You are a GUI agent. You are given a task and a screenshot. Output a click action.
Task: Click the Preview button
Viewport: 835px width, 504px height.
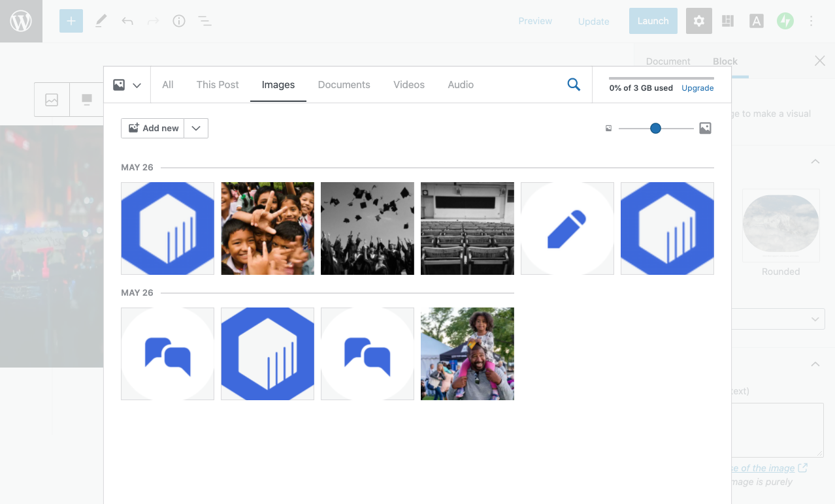535,21
